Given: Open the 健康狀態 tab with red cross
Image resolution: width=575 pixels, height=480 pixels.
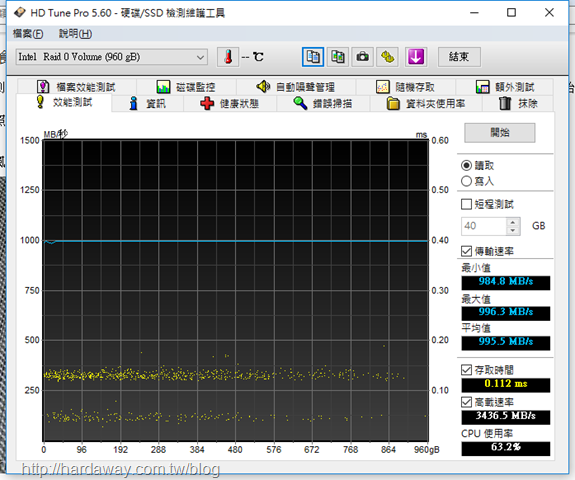Looking at the screenshot, I should [x=230, y=104].
